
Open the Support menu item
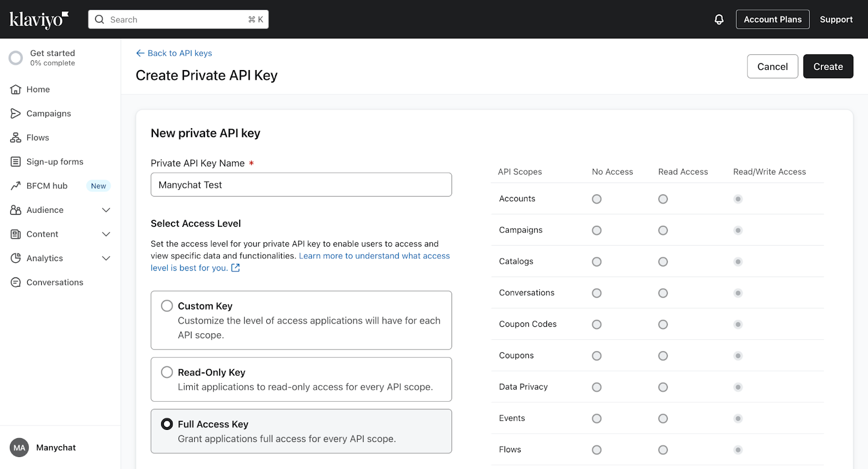[x=836, y=20]
